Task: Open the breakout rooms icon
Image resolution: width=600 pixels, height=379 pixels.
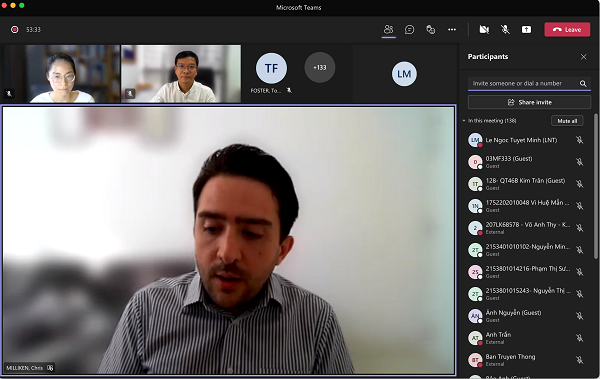Action: click(431, 29)
